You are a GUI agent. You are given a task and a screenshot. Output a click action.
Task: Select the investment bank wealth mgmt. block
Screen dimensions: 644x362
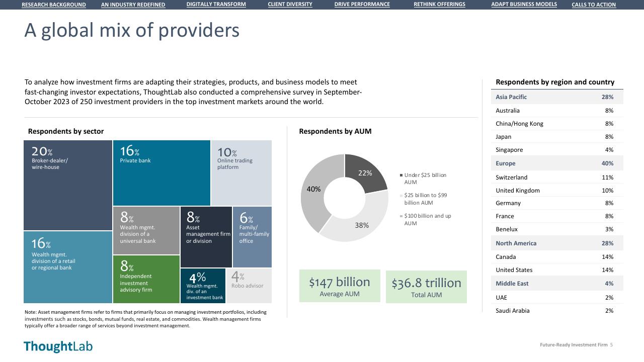(203, 286)
